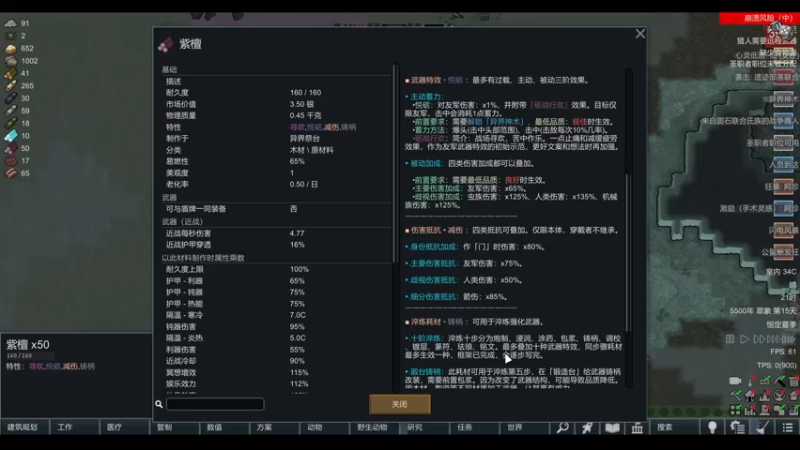This screenshot has width=800, height=450.
Task: Click the 紫檀 x50 inspect pane title
Action: click(28, 344)
